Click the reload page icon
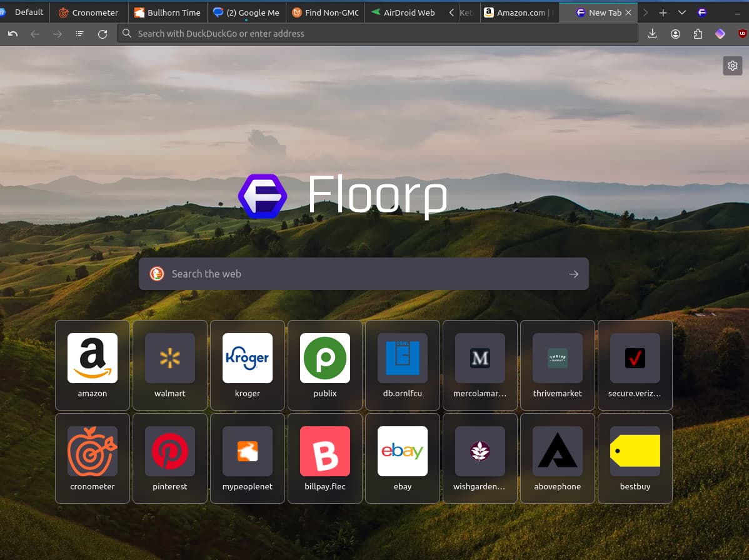Image resolution: width=749 pixels, height=560 pixels. (x=103, y=34)
